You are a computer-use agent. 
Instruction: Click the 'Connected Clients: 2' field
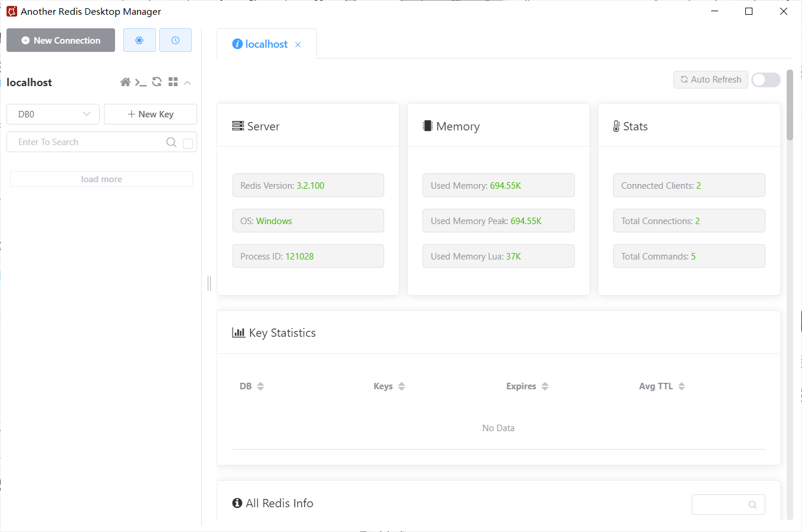[689, 185]
